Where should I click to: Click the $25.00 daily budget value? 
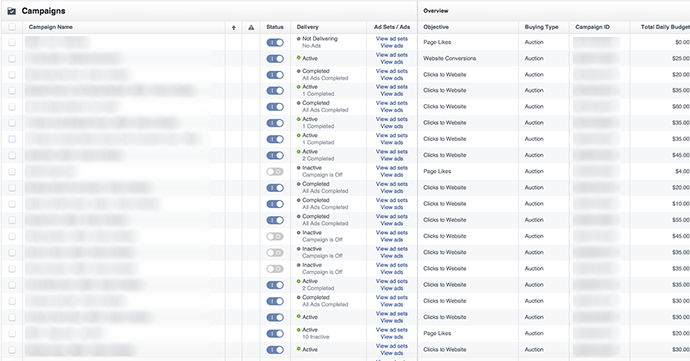tap(681, 59)
